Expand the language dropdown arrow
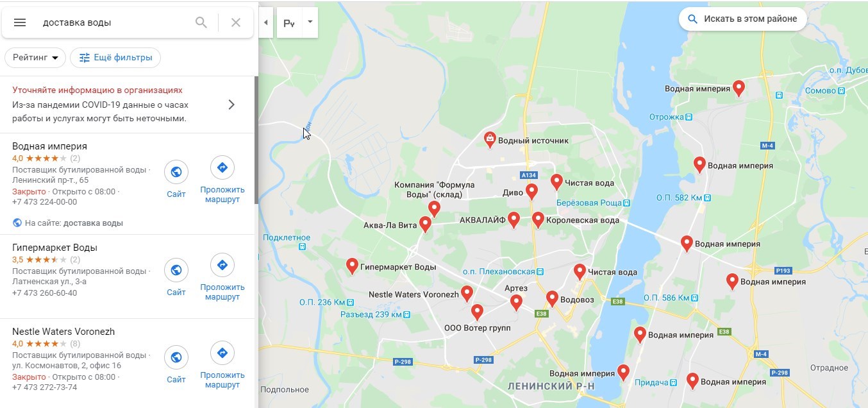868x408 pixels. pyautogui.click(x=310, y=22)
